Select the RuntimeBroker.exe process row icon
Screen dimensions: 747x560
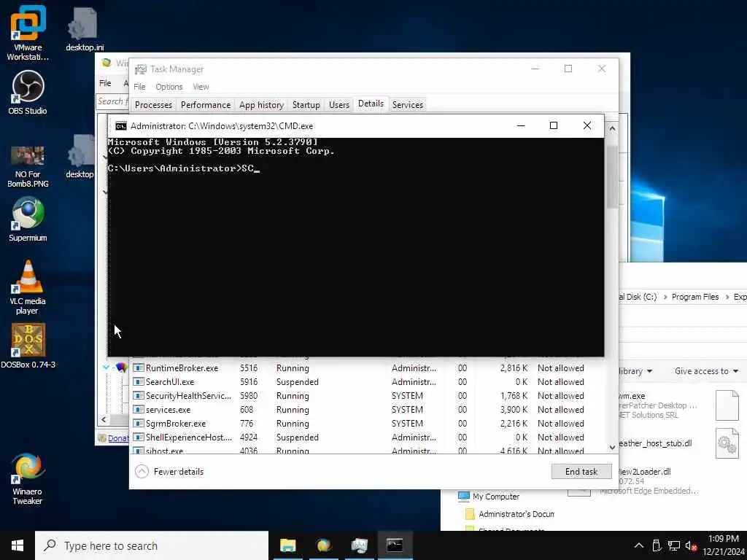(x=138, y=368)
